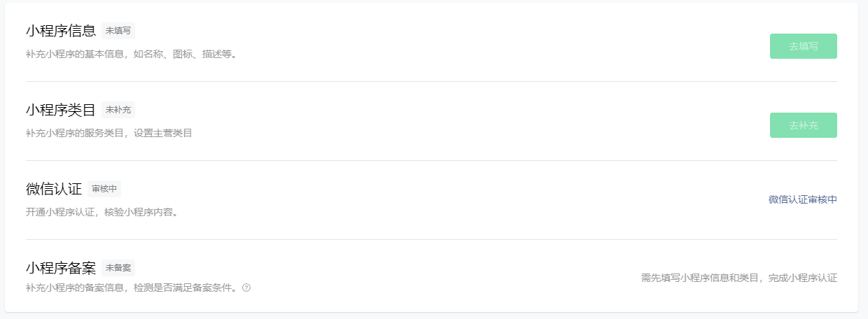This screenshot has width=868, height=319.
Task: Click the 去填写 green button
Action: pyautogui.click(x=803, y=46)
